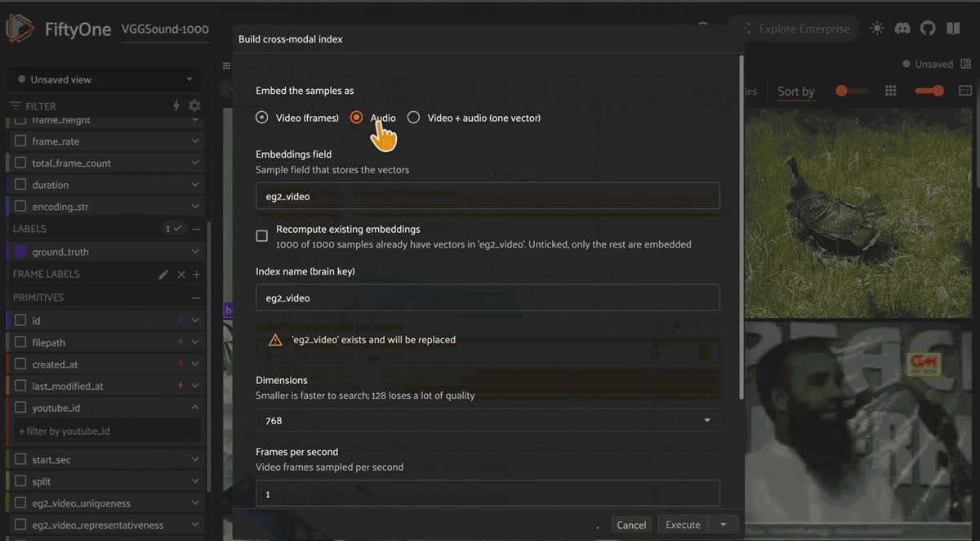Viewport: 980px width, 541px height.
Task: Open the documentation book icon
Action: (x=953, y=29)
